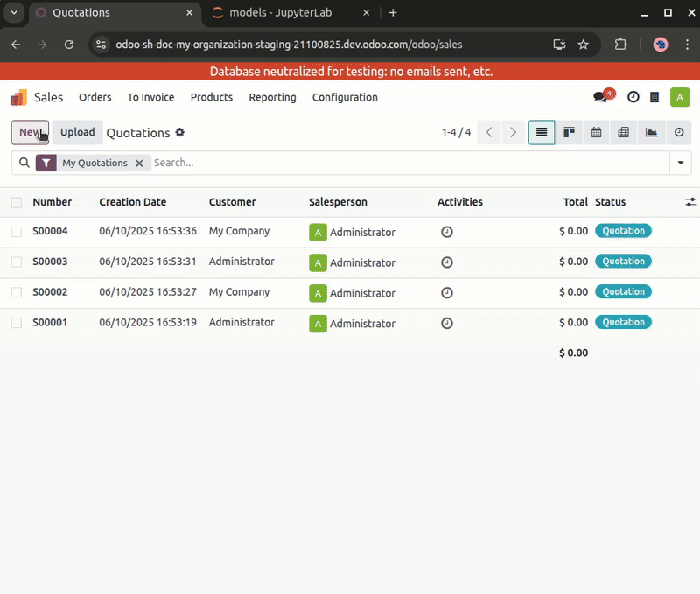The image size is (700, 594).
Task: Click the Upload button
Action: [77, 133]
